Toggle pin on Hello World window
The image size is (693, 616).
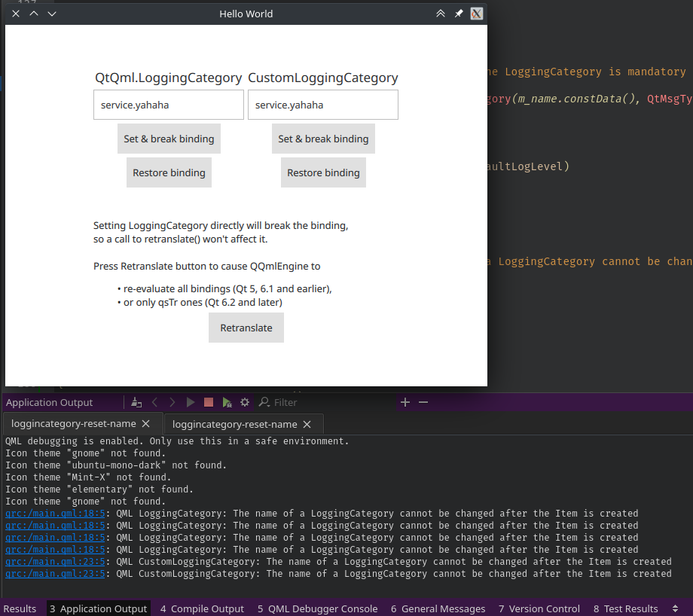[459, 14]
